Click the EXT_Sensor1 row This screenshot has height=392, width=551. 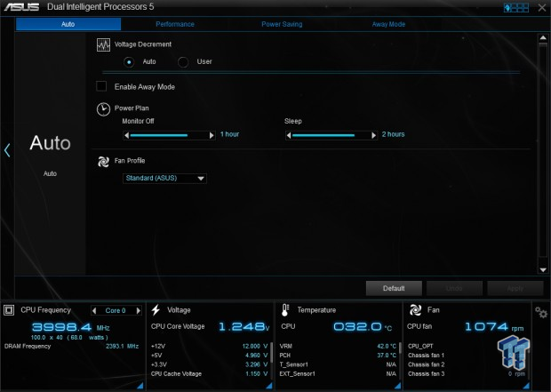click(338, 373)
